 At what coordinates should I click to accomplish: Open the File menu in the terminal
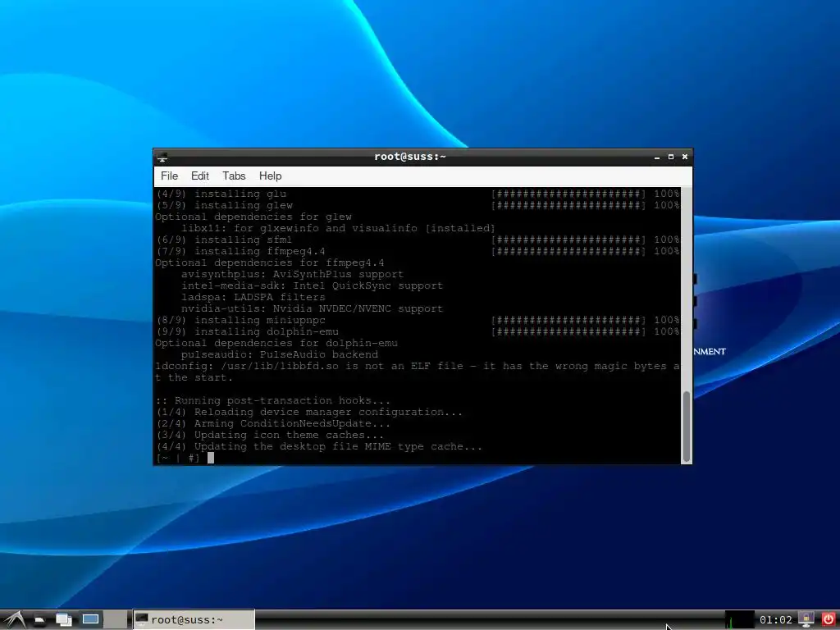pyautogui.click(x=169, y=176)
